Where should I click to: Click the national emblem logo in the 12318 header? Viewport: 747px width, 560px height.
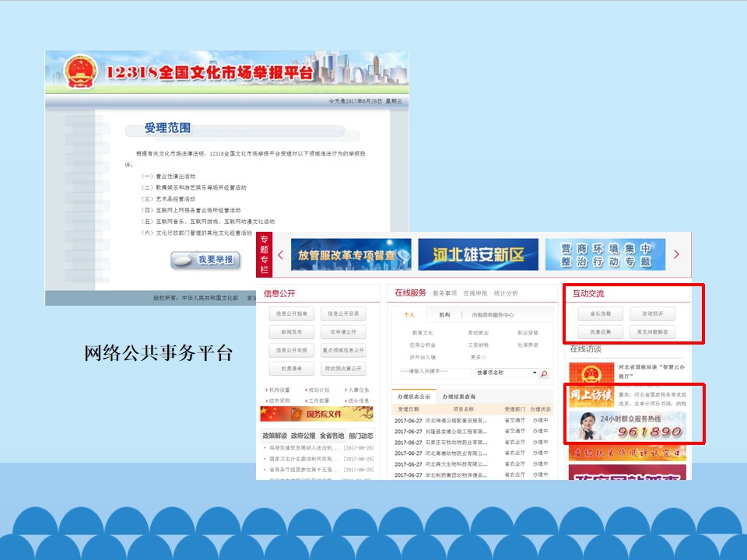click(x=79, y=73)
